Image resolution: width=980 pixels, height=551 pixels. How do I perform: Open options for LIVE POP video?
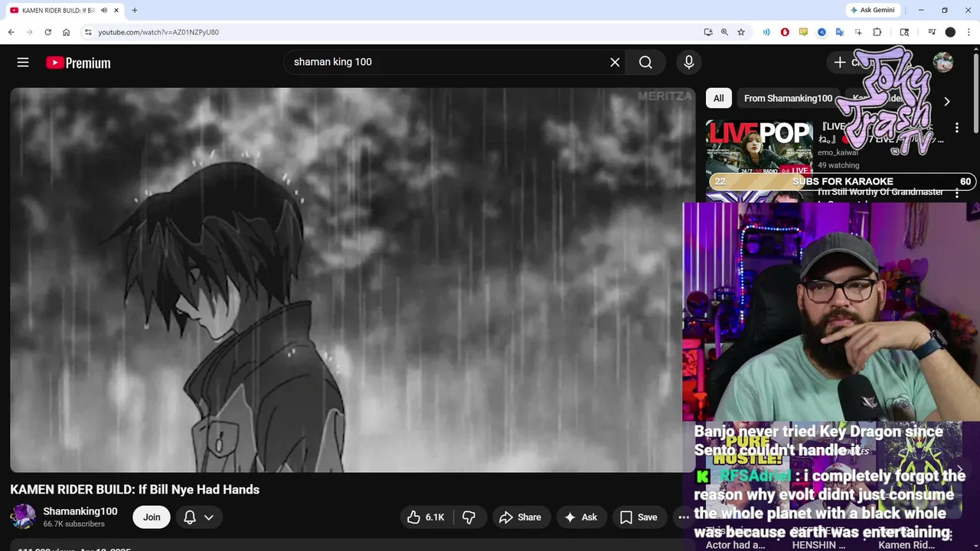[956, 128]
